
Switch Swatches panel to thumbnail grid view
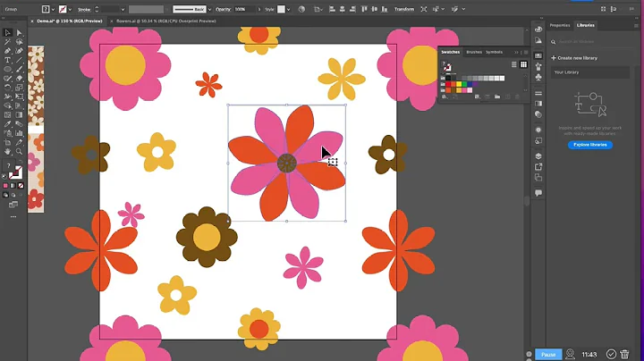point(523,64)
